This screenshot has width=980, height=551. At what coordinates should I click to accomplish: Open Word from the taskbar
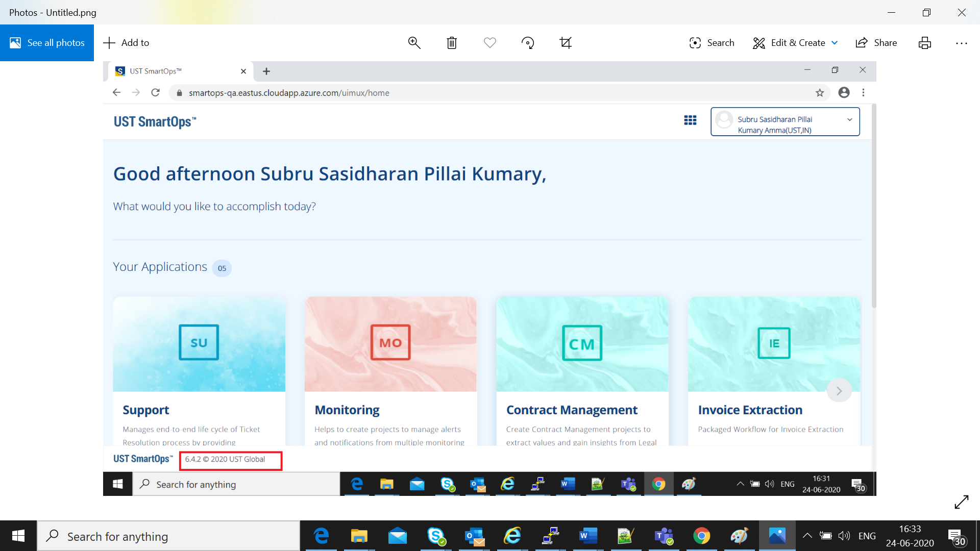point(588,536)
